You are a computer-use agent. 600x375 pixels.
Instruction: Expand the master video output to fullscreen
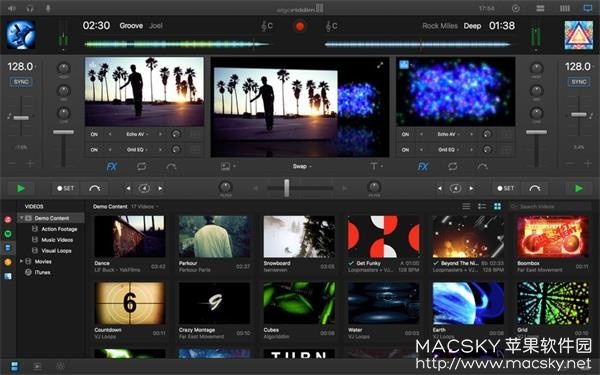tap(380, 66)
